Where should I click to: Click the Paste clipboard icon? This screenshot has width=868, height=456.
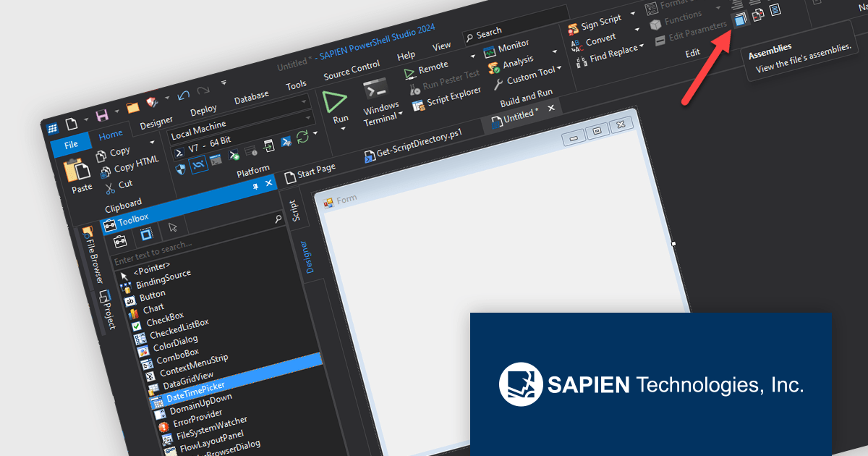coord(78,172)
